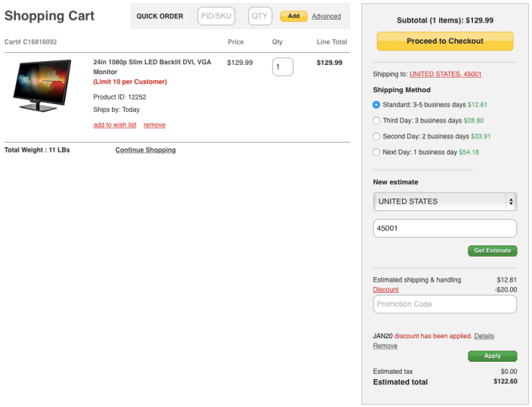Open the UNITED STATES country dropdown
Image resolution: width=532 pixels, height=407 pixels.
tap(444, 202)
